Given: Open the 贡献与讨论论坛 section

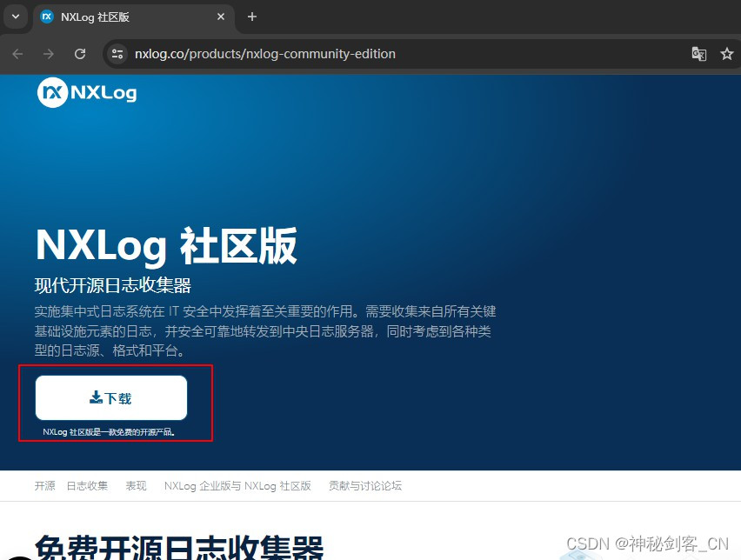Looking at the screenshot, I should 365,486.
